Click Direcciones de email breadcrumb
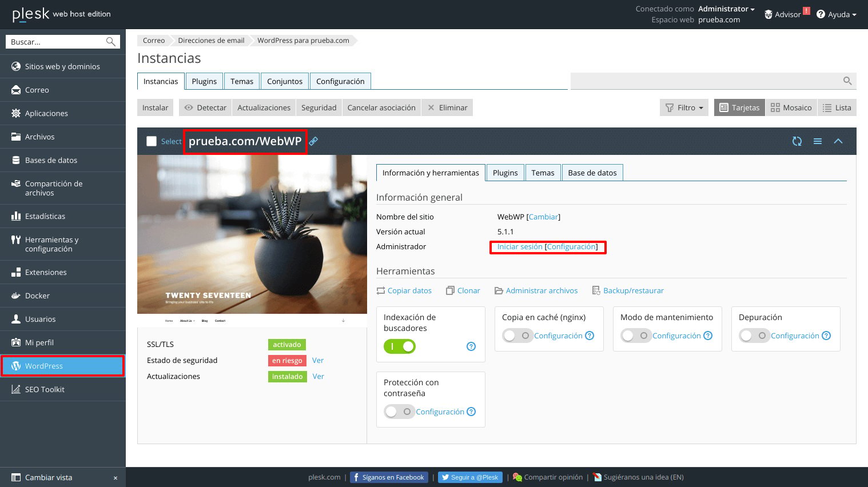This screenshot has width=868, height=487. pos(211,41)
